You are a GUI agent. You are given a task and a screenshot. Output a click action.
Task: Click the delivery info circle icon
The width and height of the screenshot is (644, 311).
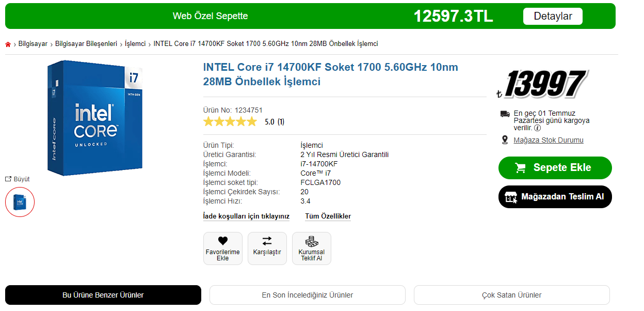[x=537, y=128]
